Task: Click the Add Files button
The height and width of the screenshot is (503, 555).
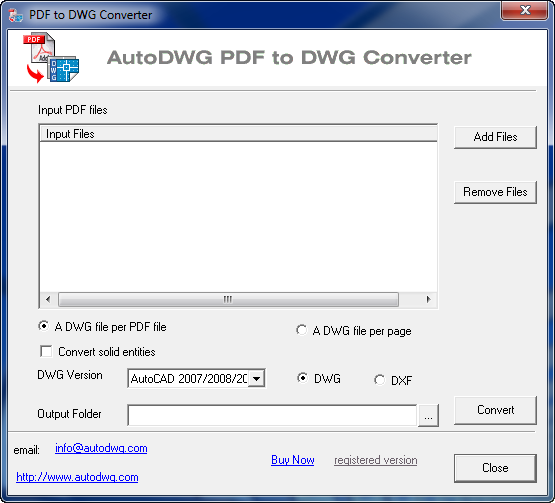Action: tap(495, 137)
